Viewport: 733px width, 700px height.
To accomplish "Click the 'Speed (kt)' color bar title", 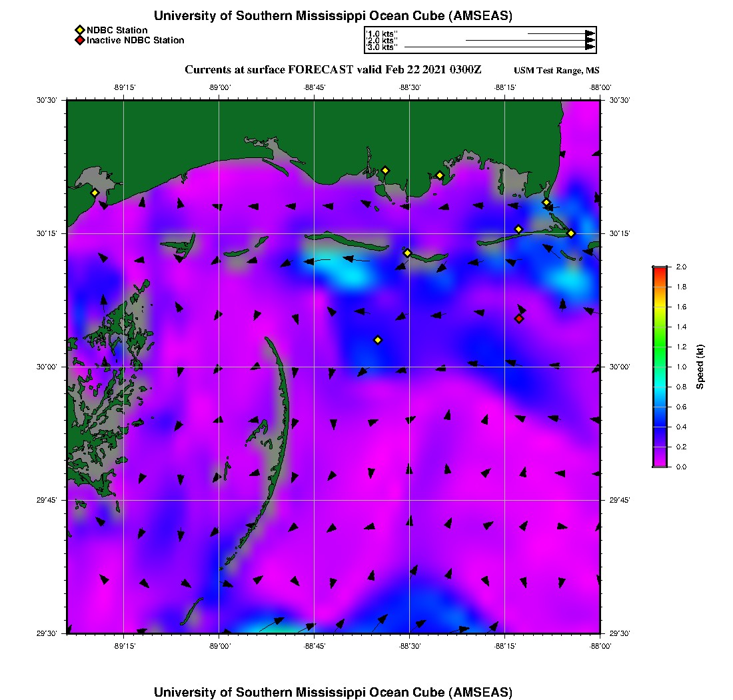I will (700, 367).
